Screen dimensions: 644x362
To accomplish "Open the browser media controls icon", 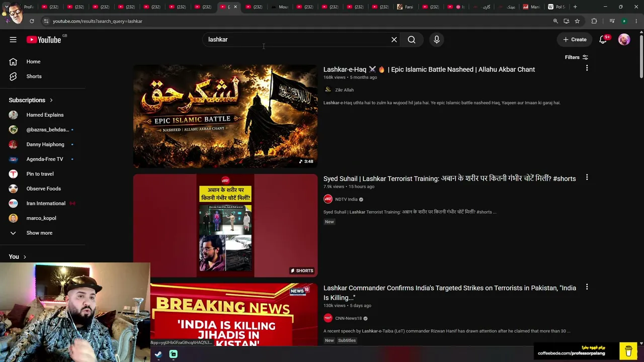I will (612, 21).
